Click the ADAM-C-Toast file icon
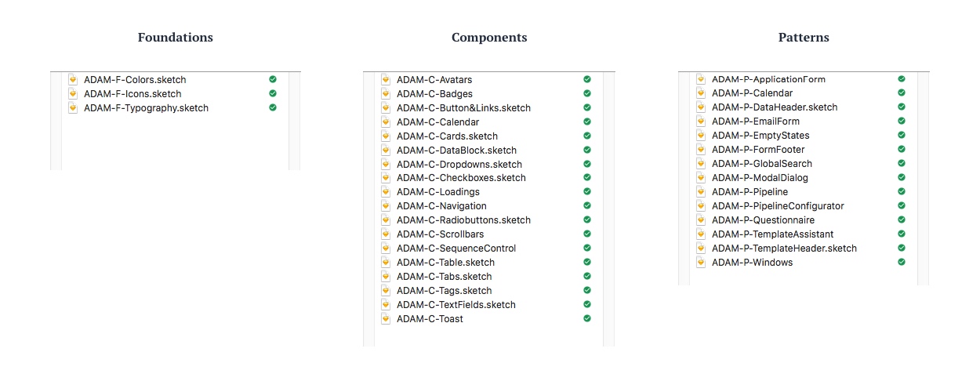 pos(386,319)
